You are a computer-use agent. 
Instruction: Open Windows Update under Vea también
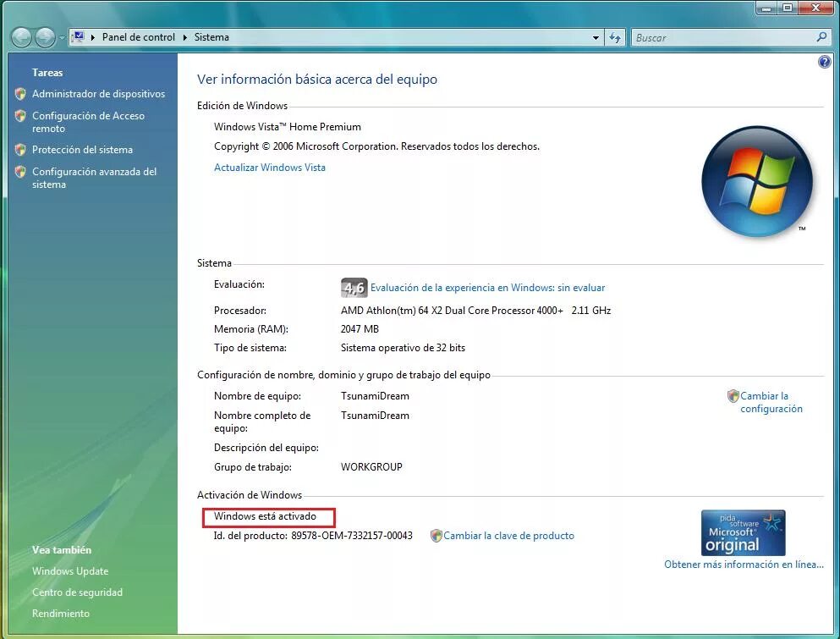(70, 571)
